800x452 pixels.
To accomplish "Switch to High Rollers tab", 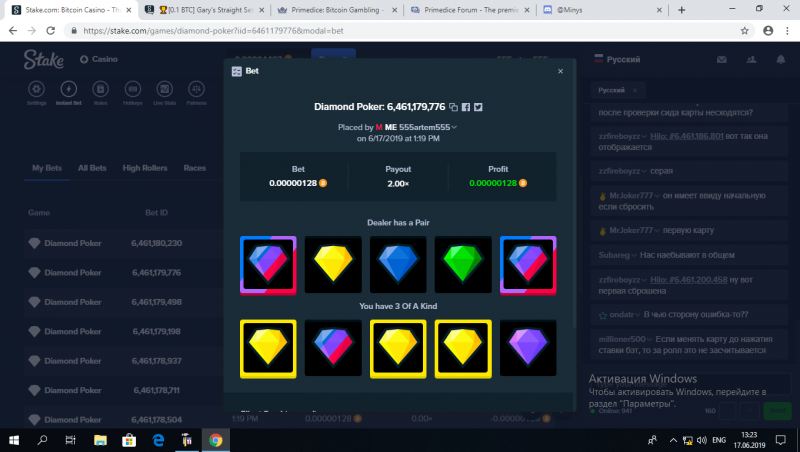I will 145,168.
